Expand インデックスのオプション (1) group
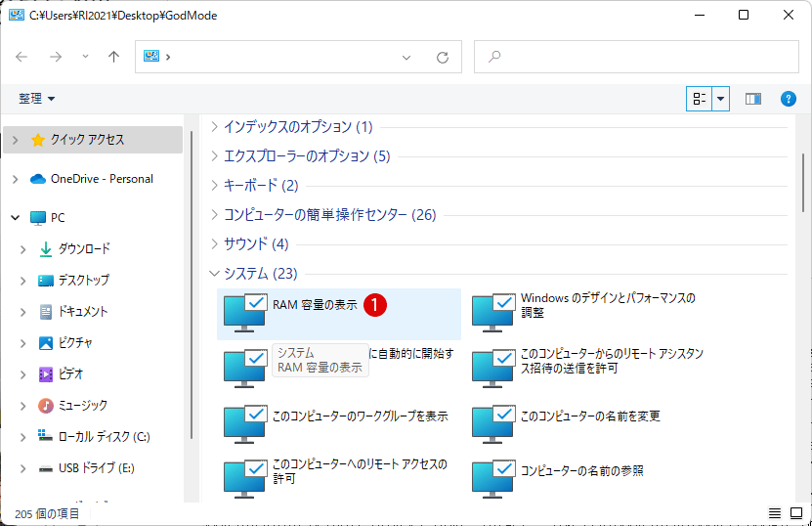Image resolution: width=812 pixels, height=526 pixels. [214, 126]
